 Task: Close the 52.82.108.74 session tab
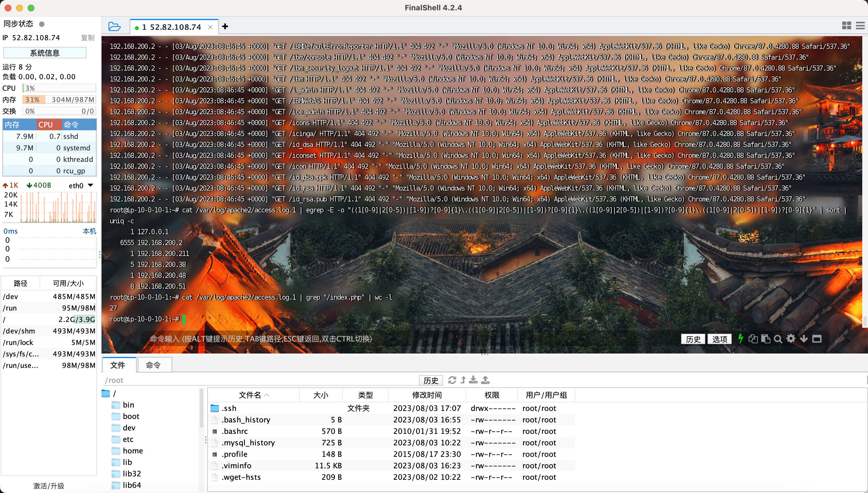(210, 27)
